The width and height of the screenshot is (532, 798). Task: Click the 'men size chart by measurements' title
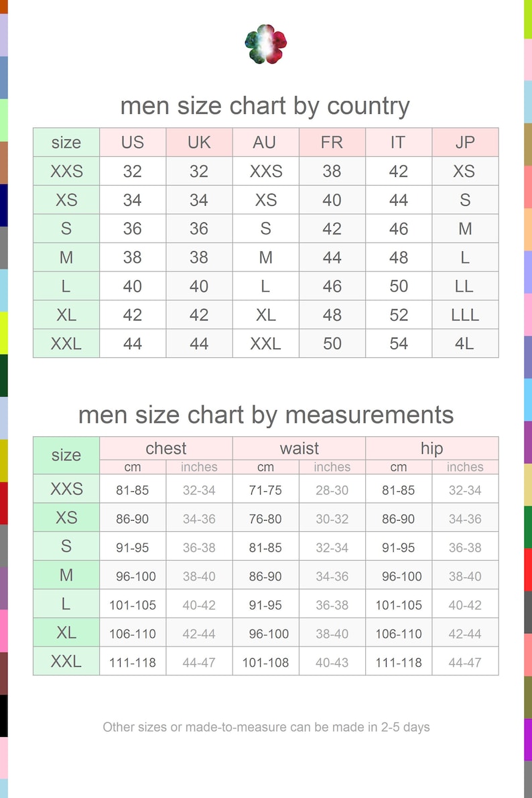coord(266,414)
